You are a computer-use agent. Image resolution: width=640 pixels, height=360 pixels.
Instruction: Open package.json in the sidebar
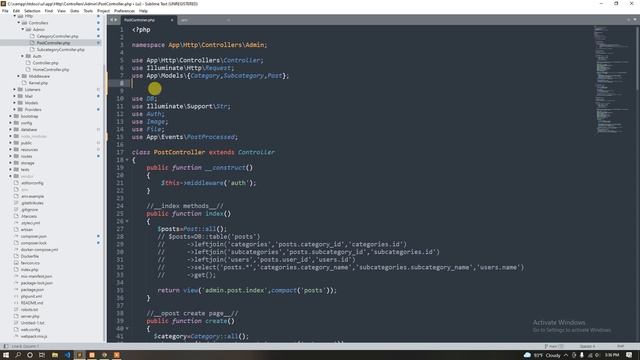32,289
